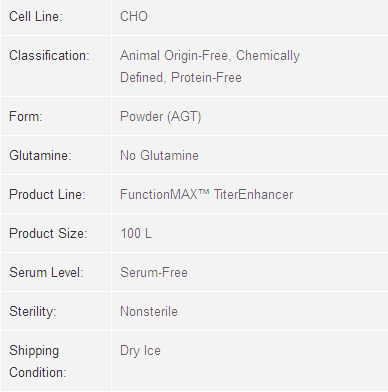Select the Serum-Free value
The height and width of the screenshot is (392, 388).
pos(154,272)
